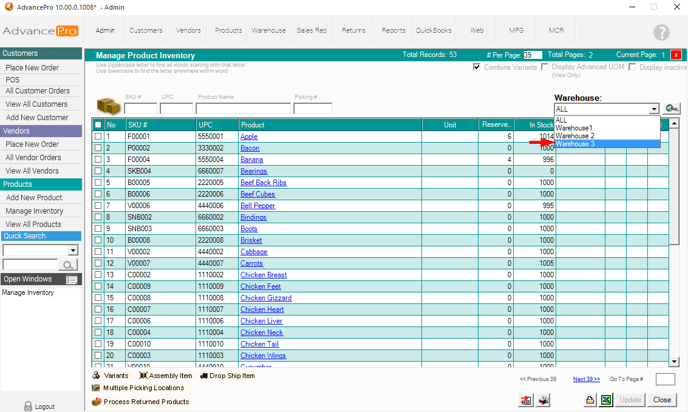Click the Open Windows list icon
Viewport: 688px width, 412px height.
[x=72, y=280]
